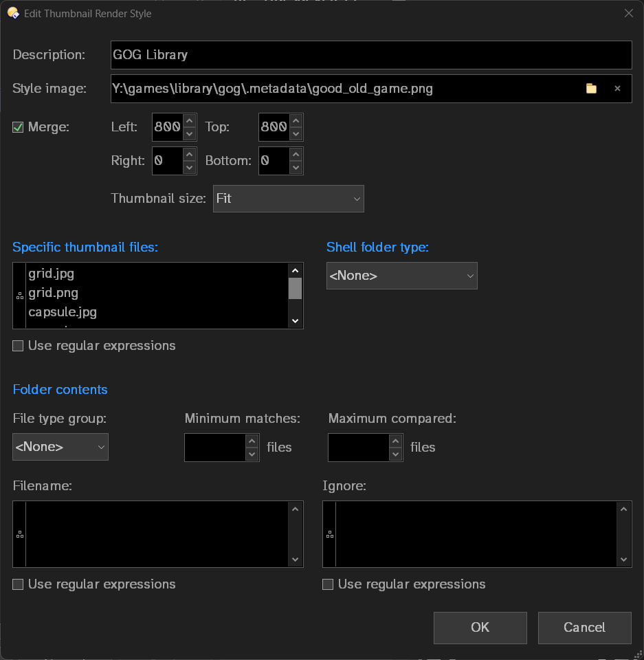Image resolution: width=644 pixels, height=660 pixels.
Task: Increase the Left merge value
Action: [190, 121]
